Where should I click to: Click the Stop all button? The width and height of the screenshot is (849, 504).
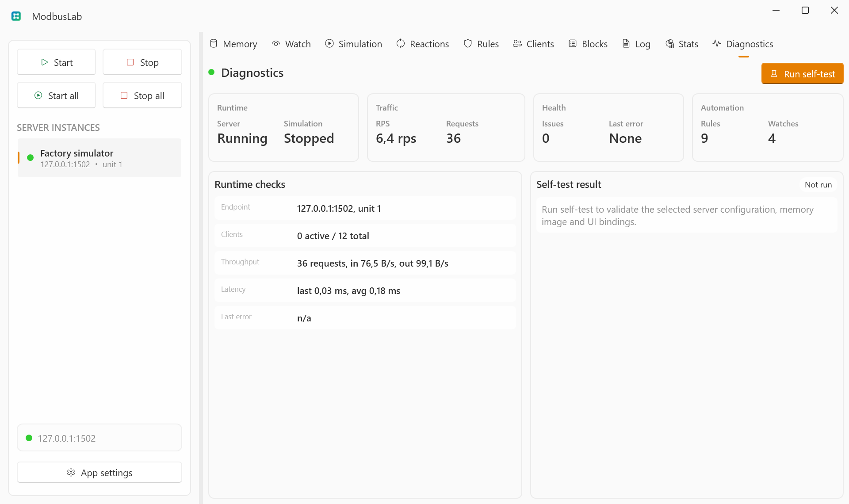tap(142, 95)
